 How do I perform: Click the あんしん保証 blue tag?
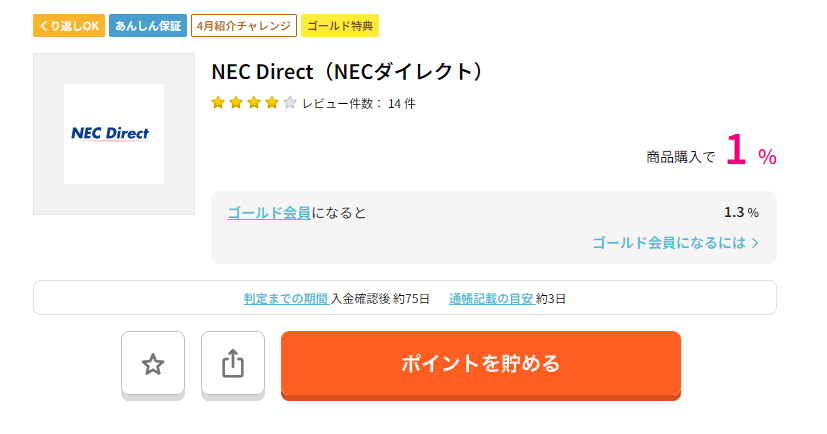point(148,26)
